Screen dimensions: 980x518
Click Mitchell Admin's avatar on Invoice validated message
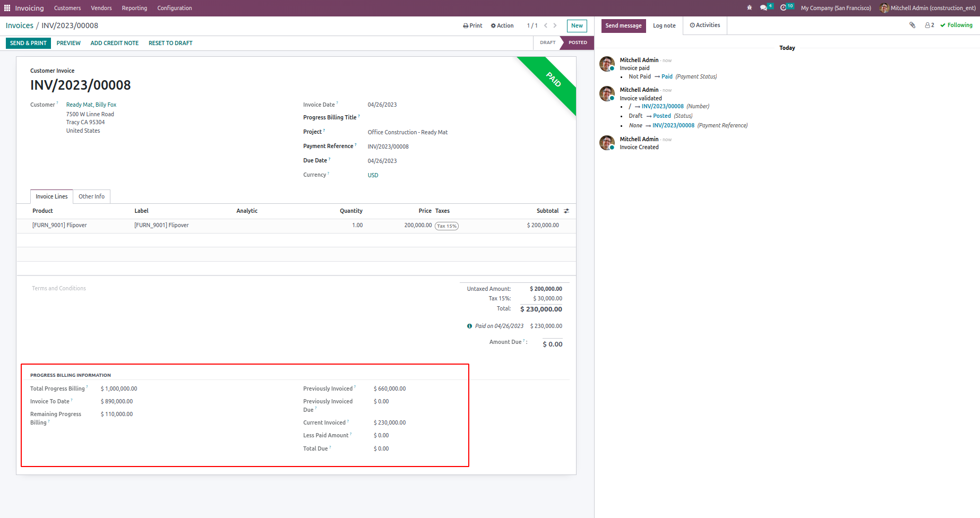click(607, 94)
